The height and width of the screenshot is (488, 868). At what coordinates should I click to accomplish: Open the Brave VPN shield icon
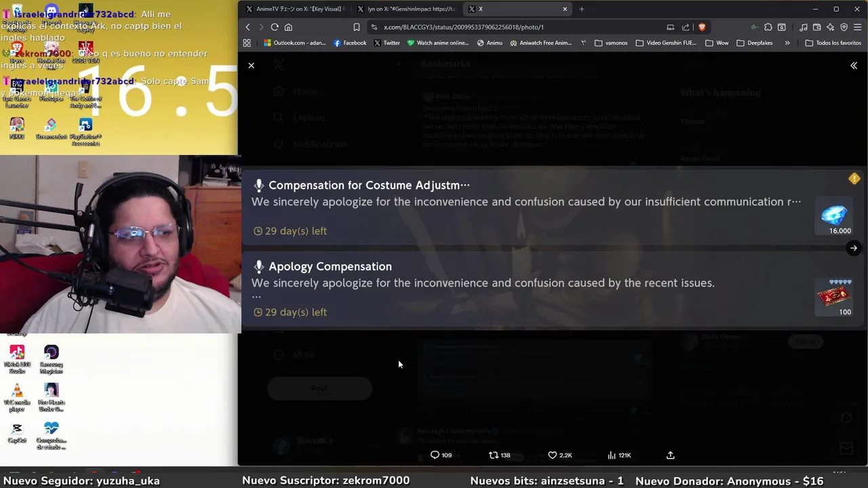844,27
